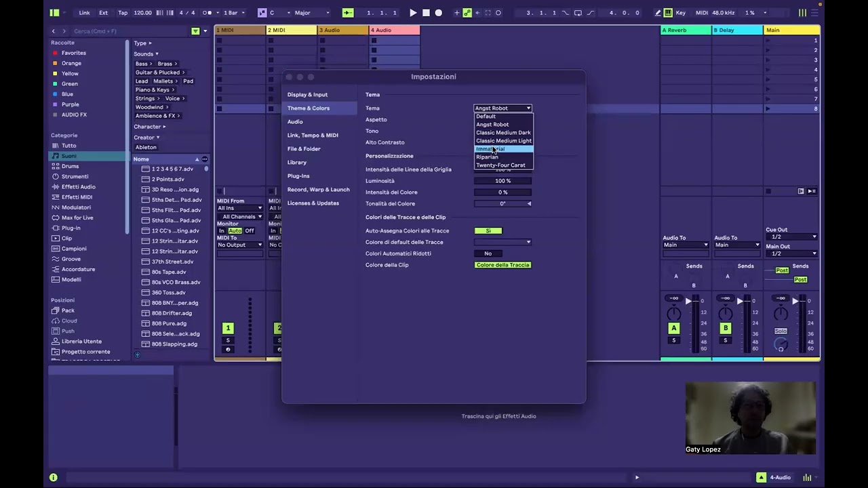Open Pack under Posizioni
Viewport: 868px width, 488px height.
[88, 310]
